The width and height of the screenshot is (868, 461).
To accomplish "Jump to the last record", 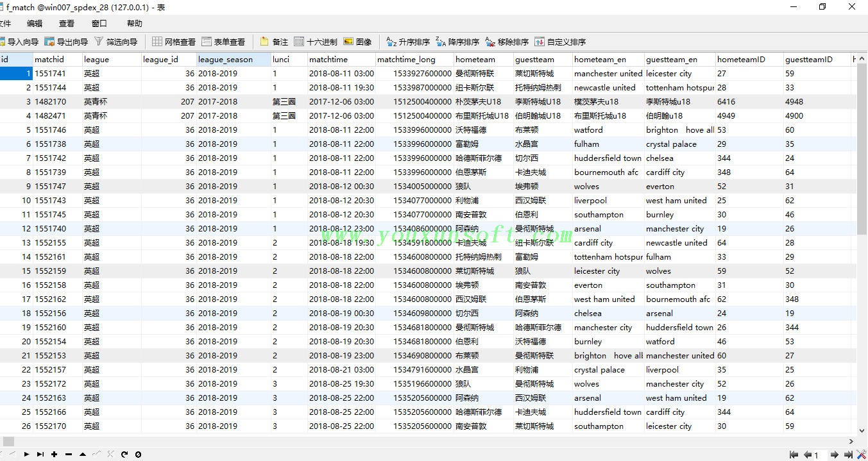I will tap(40, 454).
